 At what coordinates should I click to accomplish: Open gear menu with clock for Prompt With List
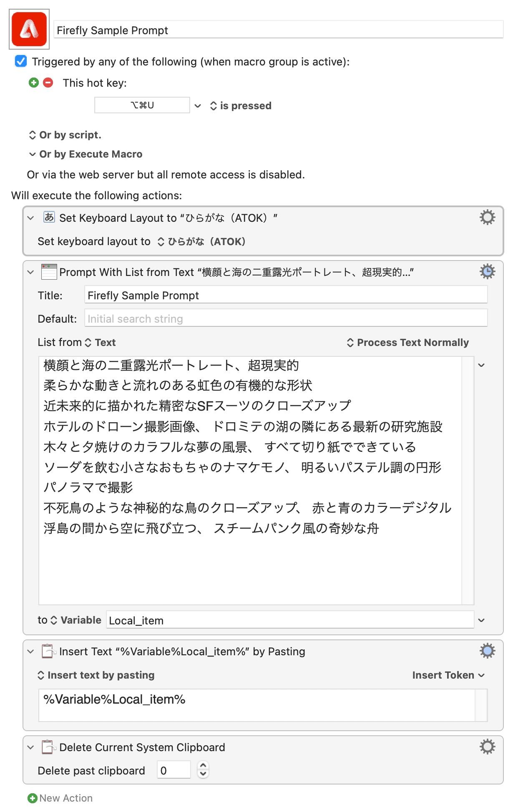pyautogui.click(x=487, y=271)
